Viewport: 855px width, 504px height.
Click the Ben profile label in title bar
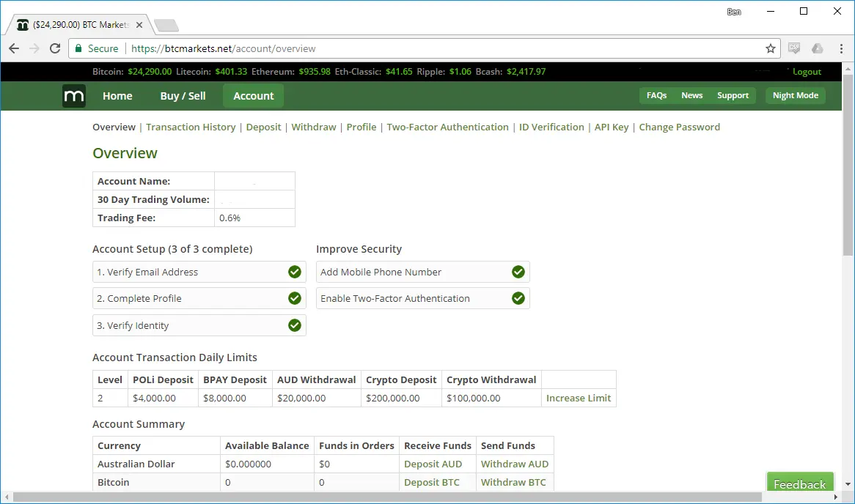click(734, 12)
